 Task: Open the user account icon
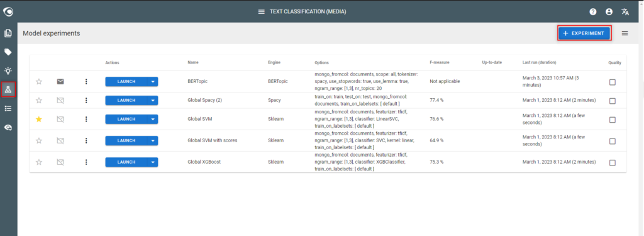click(x=609, y=11)
